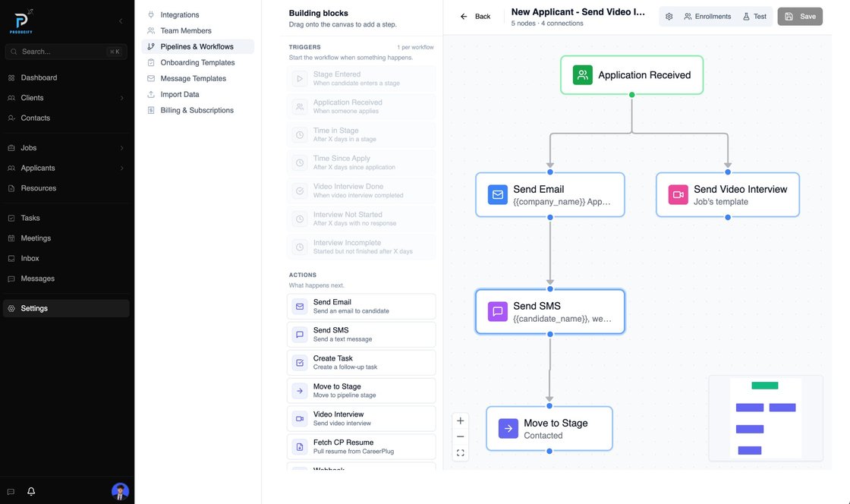Click the green icon on Application Received node

pyautogui.click(x=583, y=75)
